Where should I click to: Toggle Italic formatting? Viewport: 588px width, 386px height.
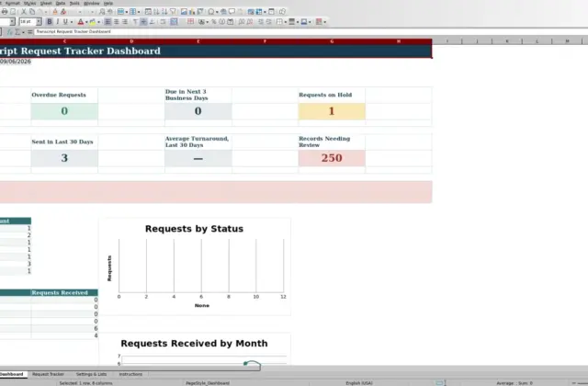[57, 21]
